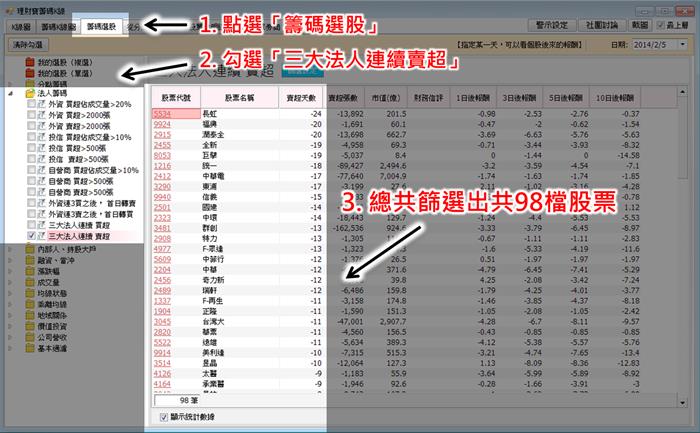
Task: Uncheck the 顯示統計數據 checkbox
Action: coord(163,417)
